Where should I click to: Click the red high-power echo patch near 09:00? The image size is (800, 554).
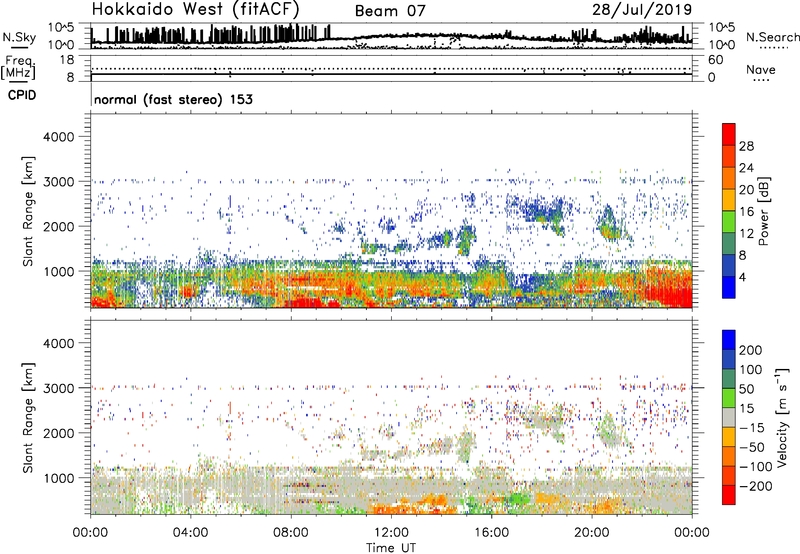coord(311,303)
